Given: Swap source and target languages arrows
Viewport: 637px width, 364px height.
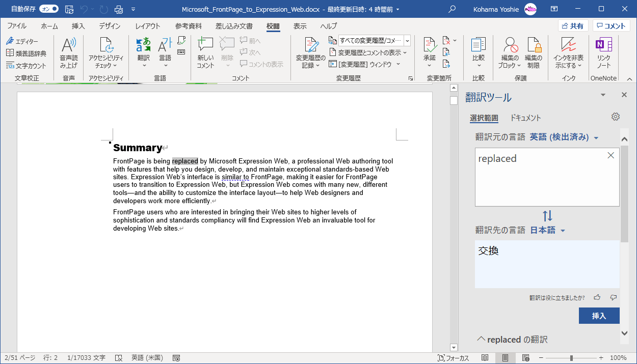Looking at the screenshot, I should pyautogui.click(x=547, y=216).
